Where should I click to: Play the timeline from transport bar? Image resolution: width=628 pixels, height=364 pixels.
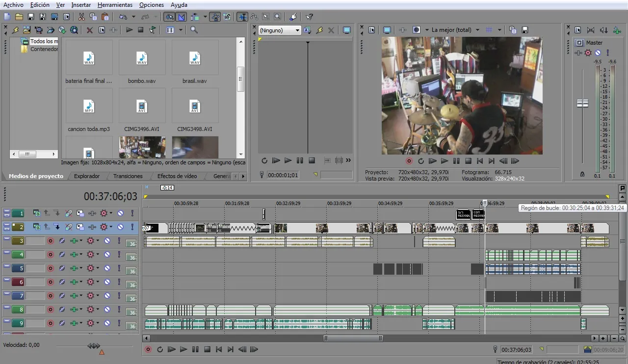(183, 349)
